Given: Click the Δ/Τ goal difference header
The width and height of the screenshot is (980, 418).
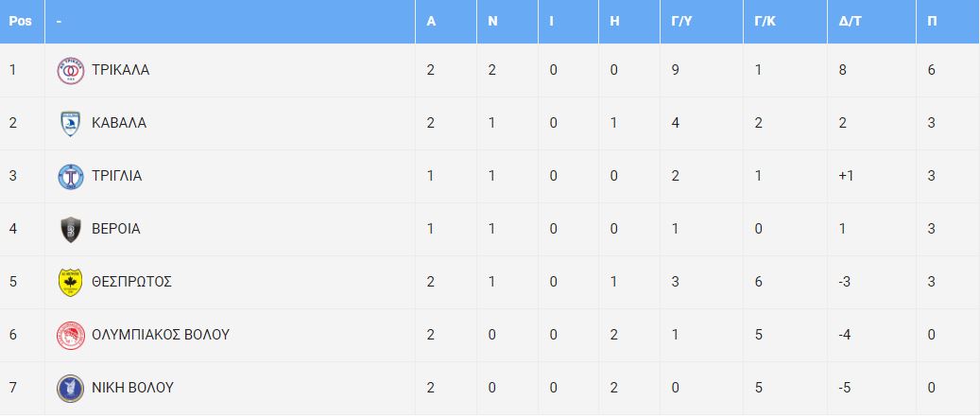Looking at the screenshot, I should click(x=851, y=21).
